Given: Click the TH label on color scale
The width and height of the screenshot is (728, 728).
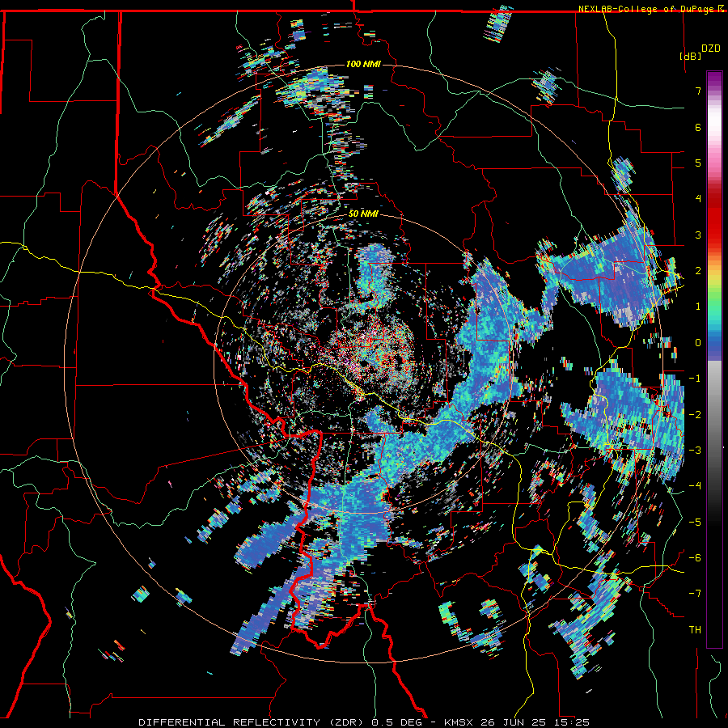Looking at the screenshot, I should click(x=695, y=630).
